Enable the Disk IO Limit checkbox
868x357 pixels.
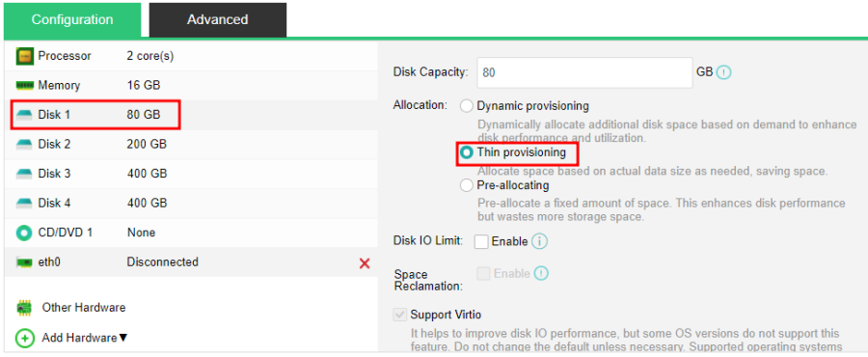pos(481,242)
